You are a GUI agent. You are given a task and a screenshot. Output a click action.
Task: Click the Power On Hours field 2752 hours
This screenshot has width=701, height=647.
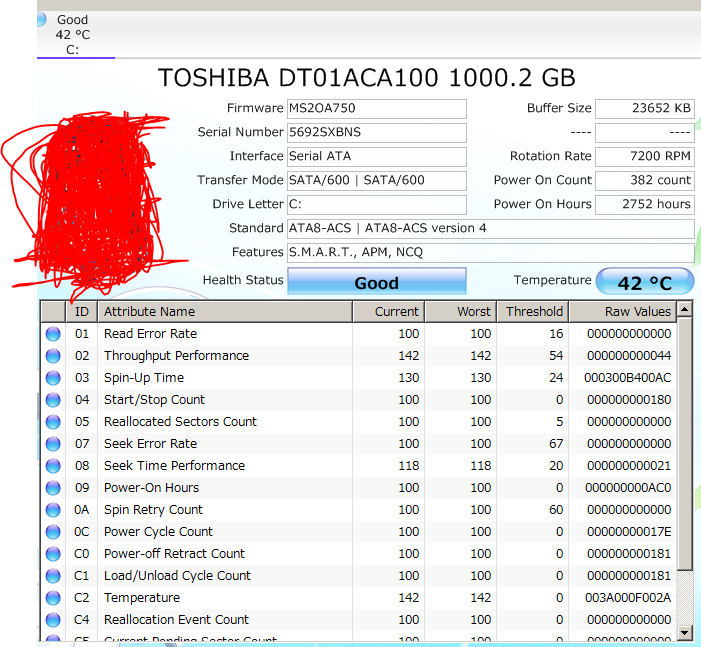coord(645,204)
